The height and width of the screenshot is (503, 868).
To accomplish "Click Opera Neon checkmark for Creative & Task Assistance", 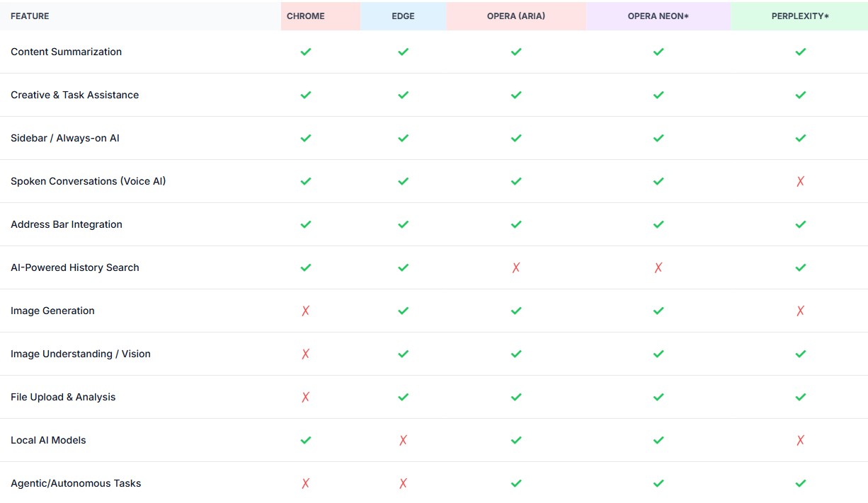I will pos(658,95).
